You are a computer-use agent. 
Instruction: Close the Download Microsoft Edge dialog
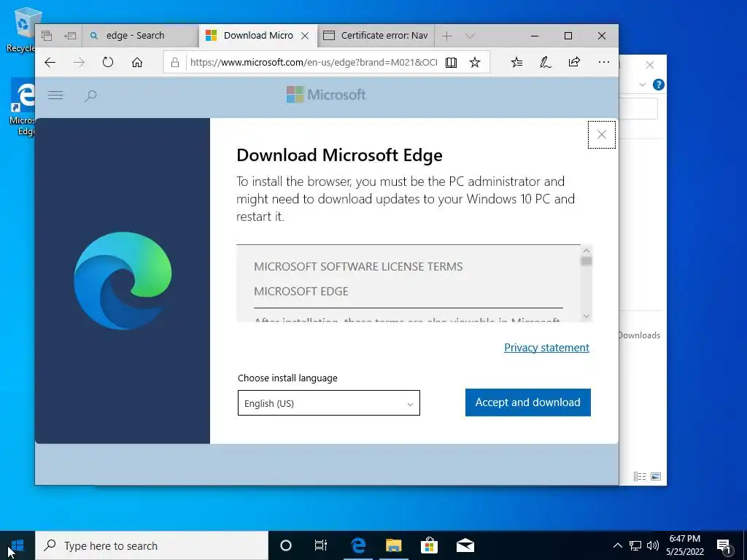[x=602, y=135]
